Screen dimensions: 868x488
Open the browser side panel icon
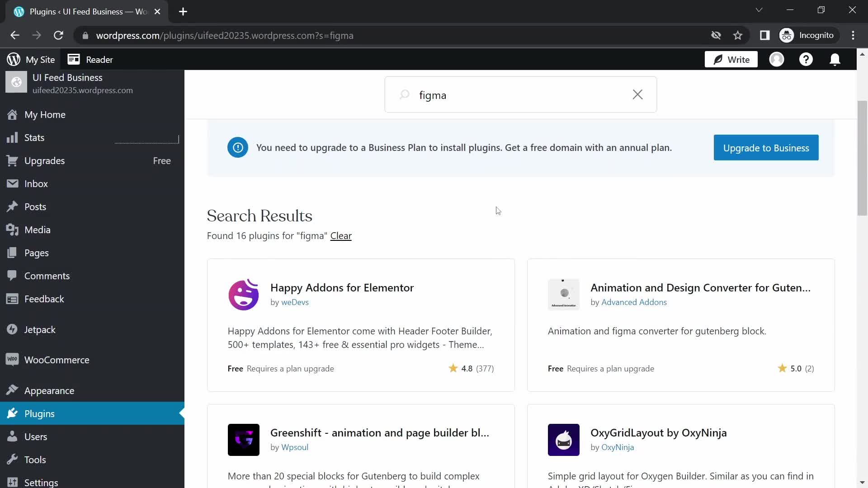pos(764,35)
